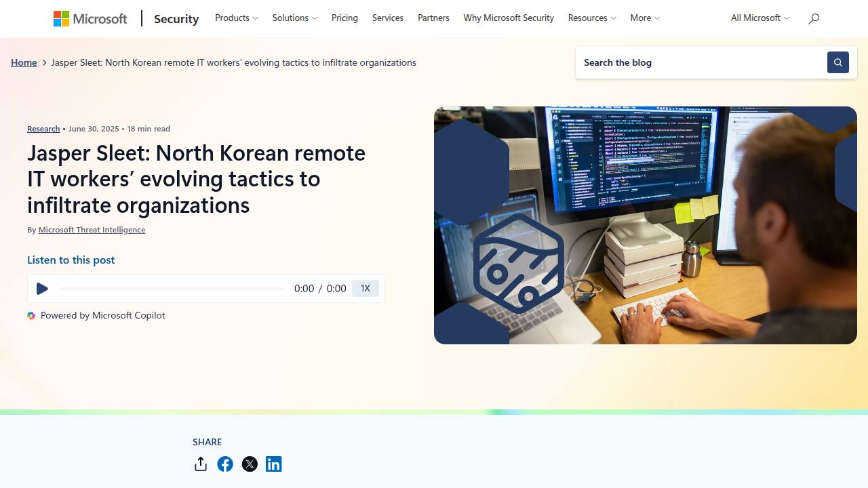Go to the Security home link
This screenshot has width=868, height=488.
176,18
